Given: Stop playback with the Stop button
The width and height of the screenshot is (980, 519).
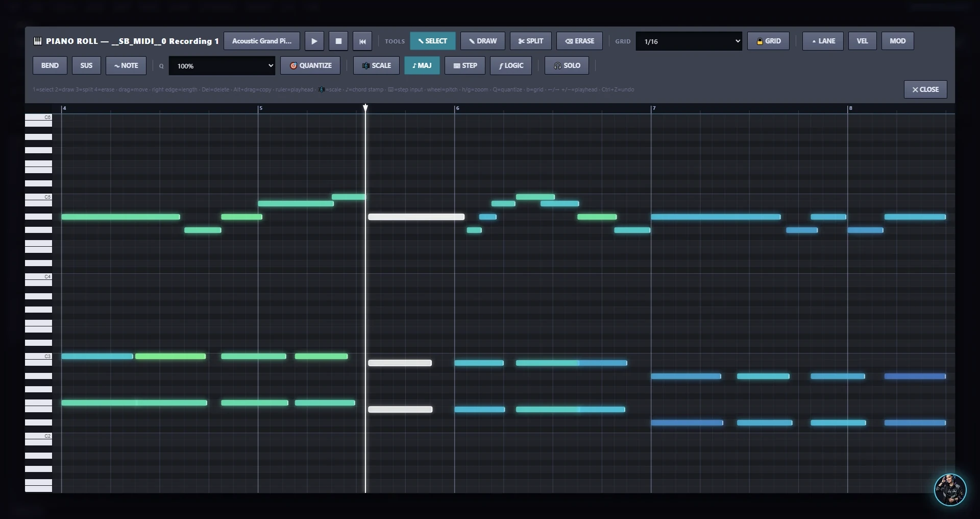Looking at the screenshot, I should pos(338,41).
